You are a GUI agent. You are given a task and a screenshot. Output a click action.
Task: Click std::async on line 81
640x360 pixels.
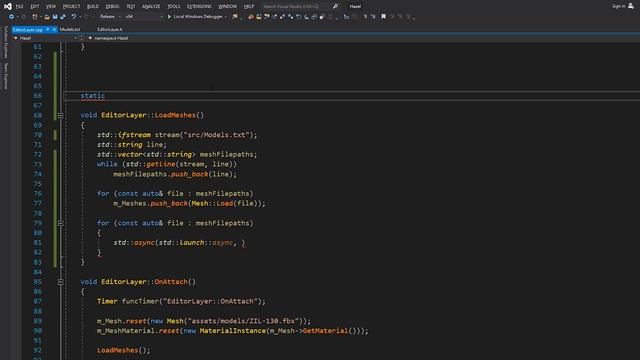point(134,242)
